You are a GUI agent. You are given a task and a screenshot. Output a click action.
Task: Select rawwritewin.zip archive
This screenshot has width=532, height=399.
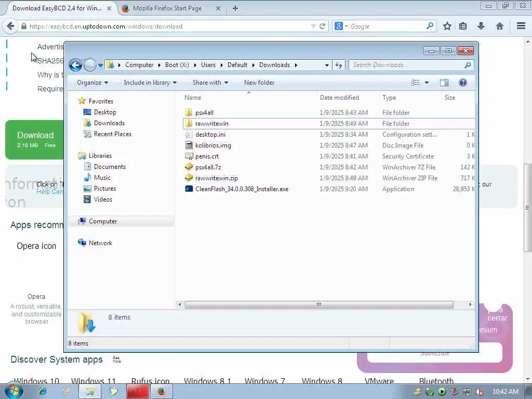pyautogui.click(x=217, y=178)
